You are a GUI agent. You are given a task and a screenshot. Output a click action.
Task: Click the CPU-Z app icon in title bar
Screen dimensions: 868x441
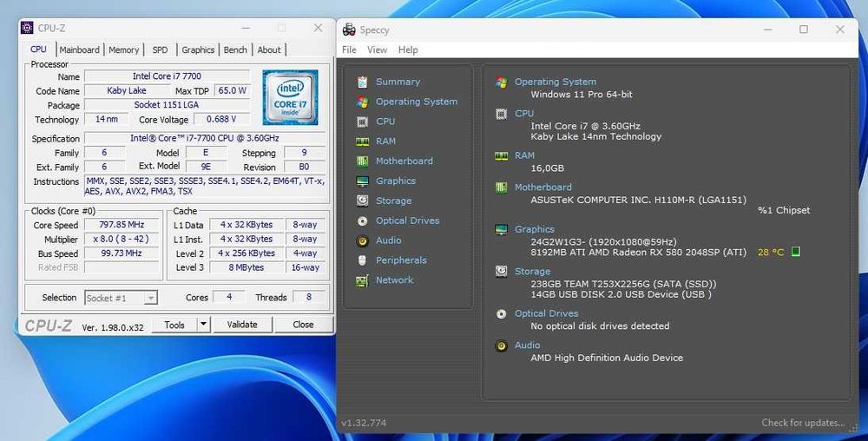(x=27, y=28)
